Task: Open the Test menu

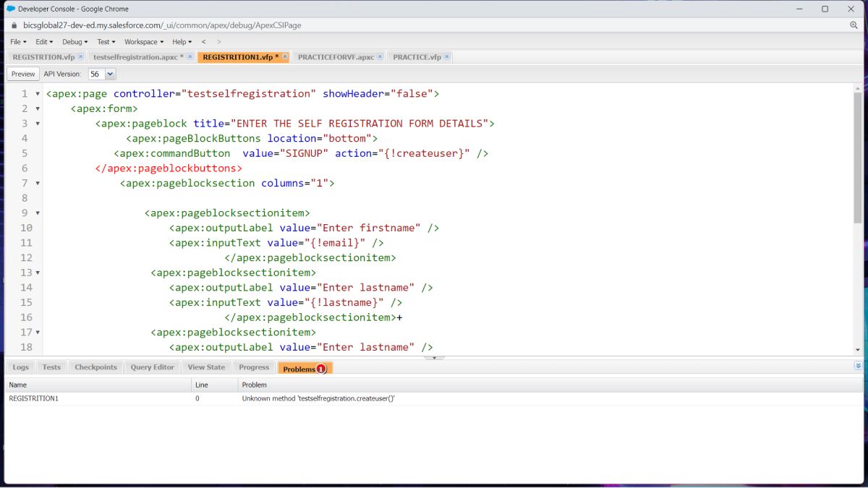Action: coord(106,42)
